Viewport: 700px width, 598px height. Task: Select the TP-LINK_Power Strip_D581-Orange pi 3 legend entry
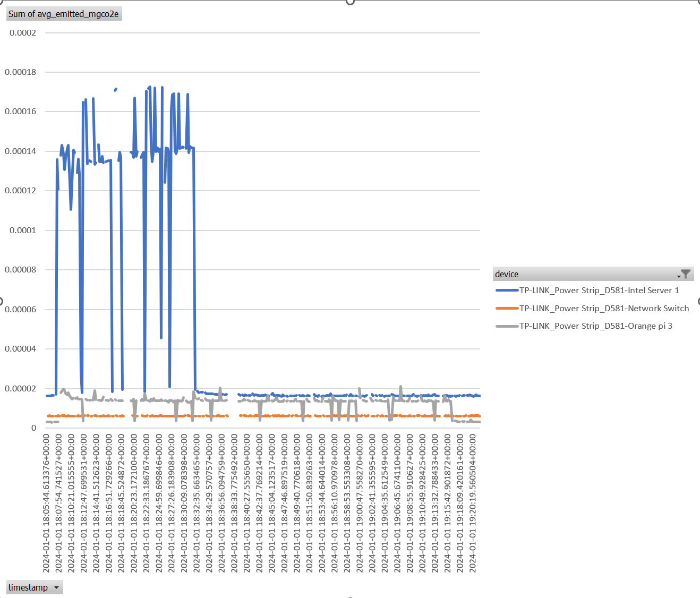(x=595, y=326)
